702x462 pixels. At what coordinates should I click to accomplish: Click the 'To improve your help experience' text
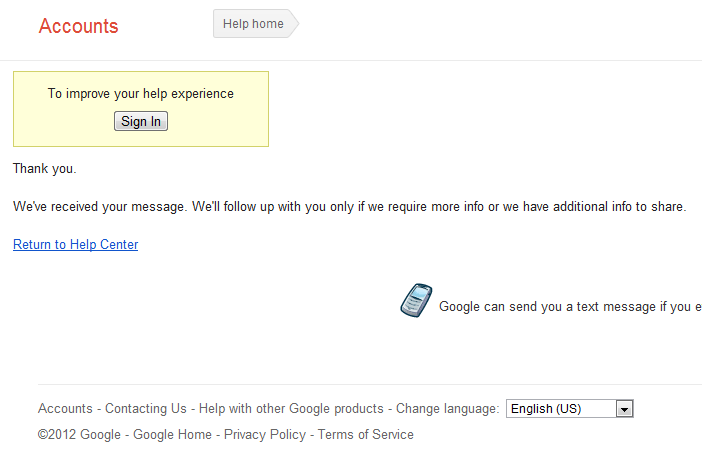141,94
